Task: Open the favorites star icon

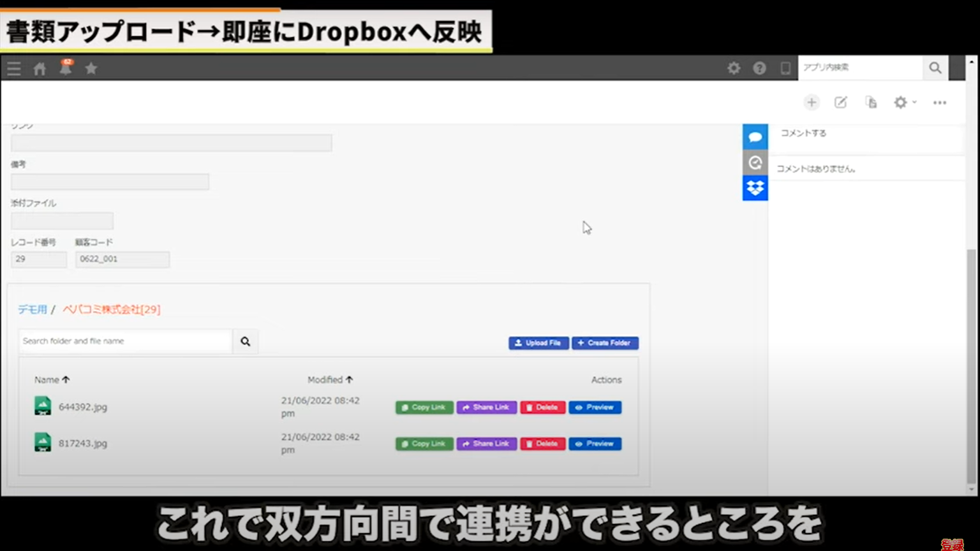Action: (x=91, y=68)
